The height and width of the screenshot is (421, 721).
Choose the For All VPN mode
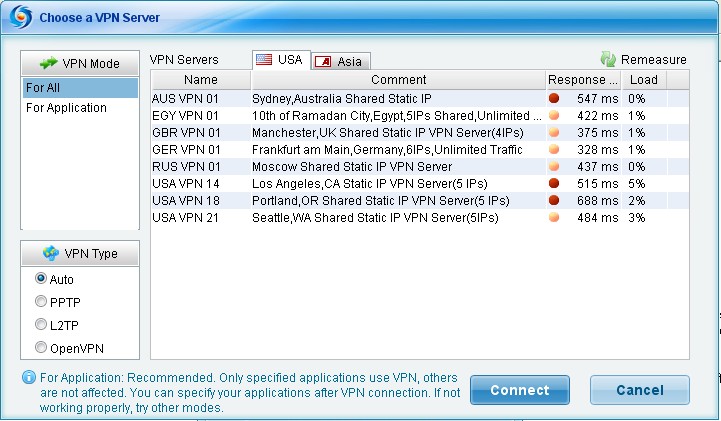(x=80, y=87)
